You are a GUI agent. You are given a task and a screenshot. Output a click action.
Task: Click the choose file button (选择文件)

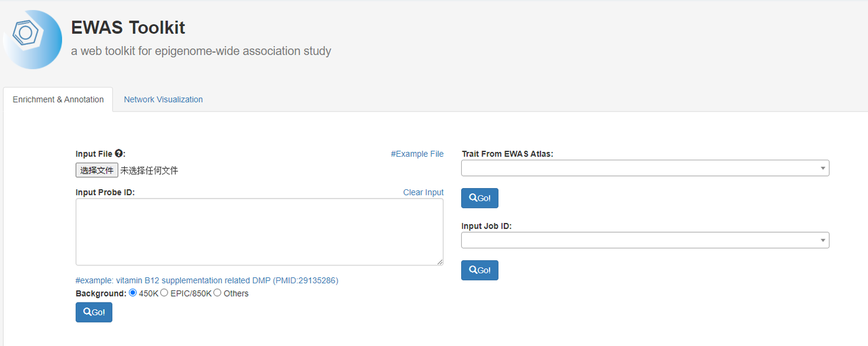pos(96,171)
